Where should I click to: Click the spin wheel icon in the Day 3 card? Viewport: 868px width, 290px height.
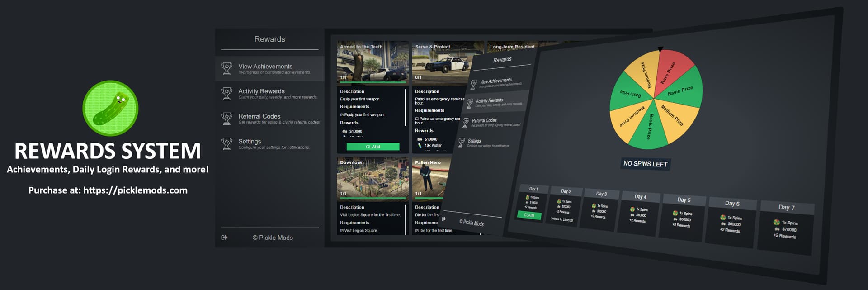pyautogui.click(x=594, y=205)
